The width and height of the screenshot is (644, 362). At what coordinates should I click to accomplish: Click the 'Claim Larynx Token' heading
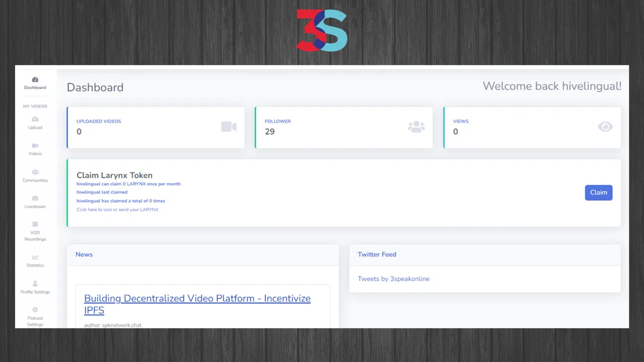114,175
